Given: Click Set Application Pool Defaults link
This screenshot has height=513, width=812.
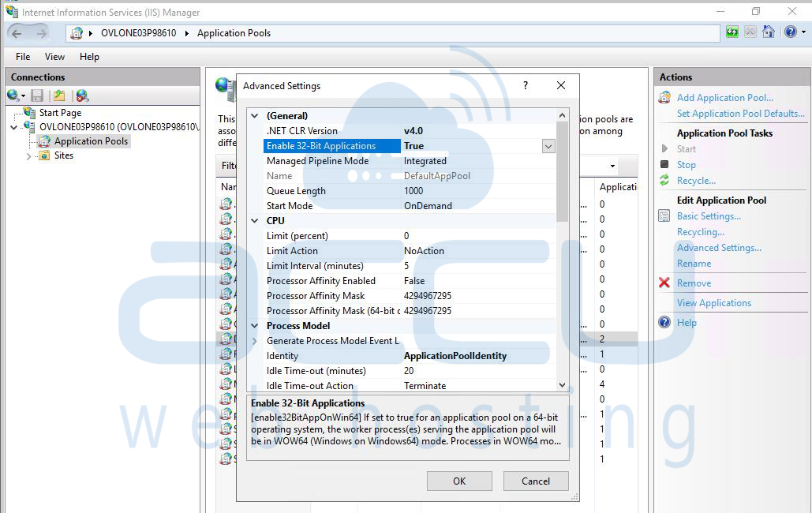Looking at the screenshot, I should point(741,114).
